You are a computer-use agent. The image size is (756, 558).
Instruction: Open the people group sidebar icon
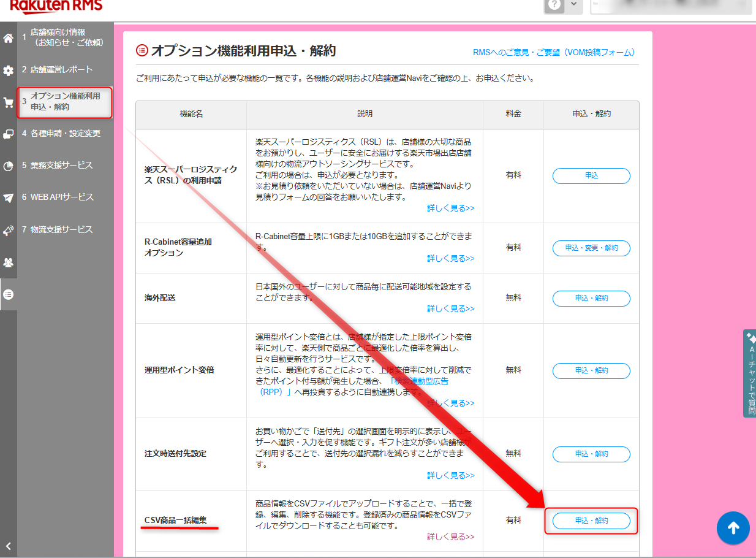pyautogui.click(x=8, y=262)
